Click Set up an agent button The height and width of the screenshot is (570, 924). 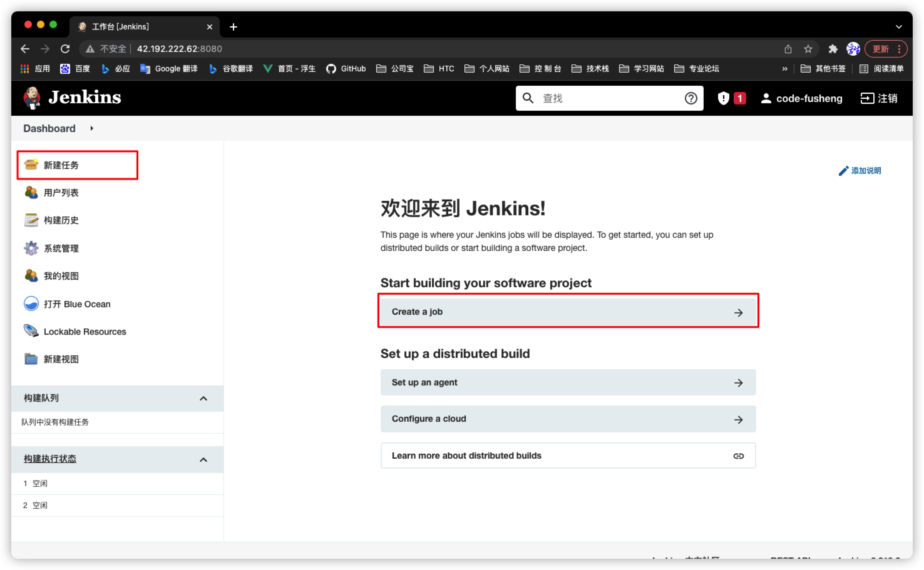(567, 382)
